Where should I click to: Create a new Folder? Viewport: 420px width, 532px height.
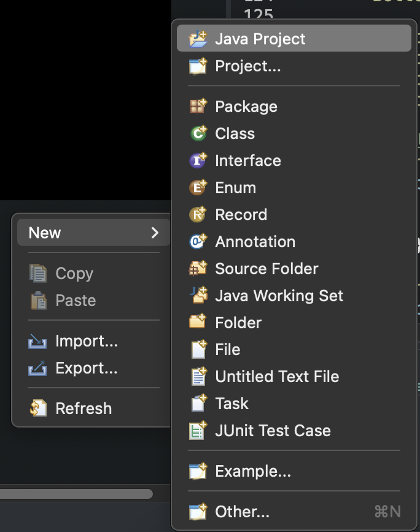point(294,323)
